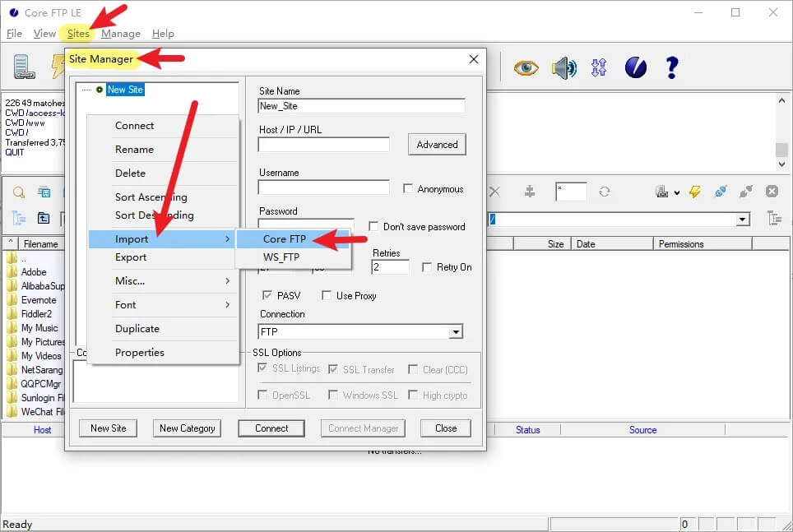Click the New Site button

[109, 428]
